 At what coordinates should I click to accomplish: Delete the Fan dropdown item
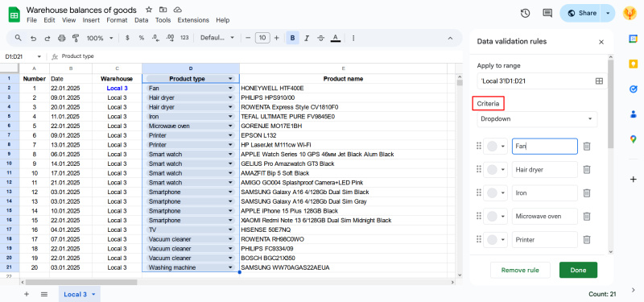587,147
